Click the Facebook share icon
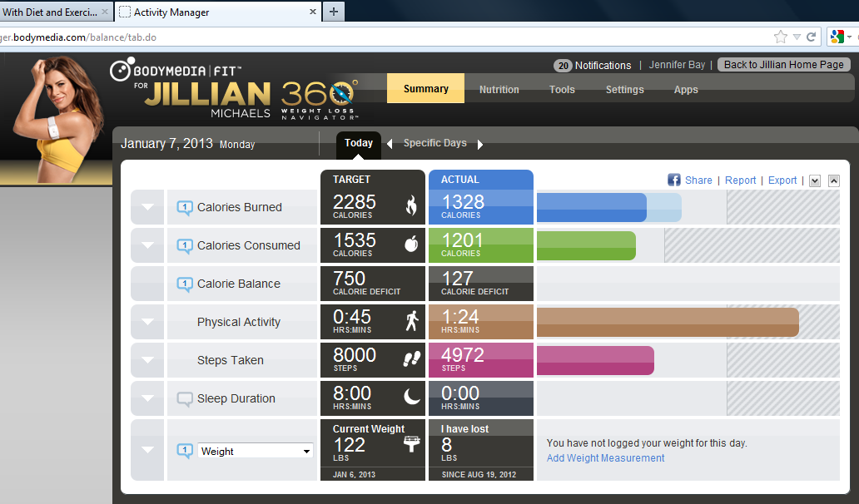859x504 pixels. 674,180
